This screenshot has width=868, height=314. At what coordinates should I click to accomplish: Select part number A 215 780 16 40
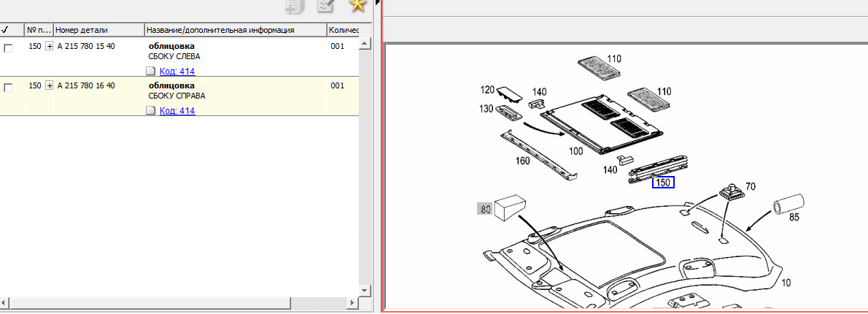(86, 85)
